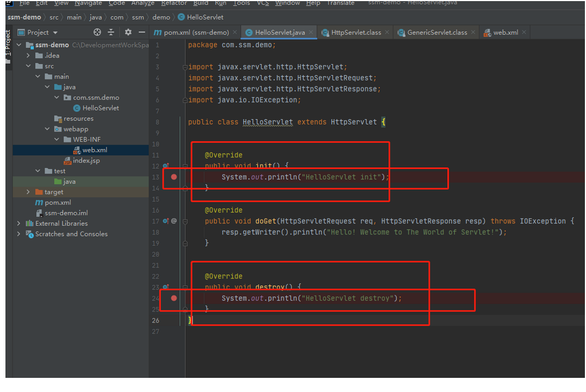The height and width of the screenshot is (392, 586).
Task: Click HelloServlet class name in code
Action: (268, 122)
